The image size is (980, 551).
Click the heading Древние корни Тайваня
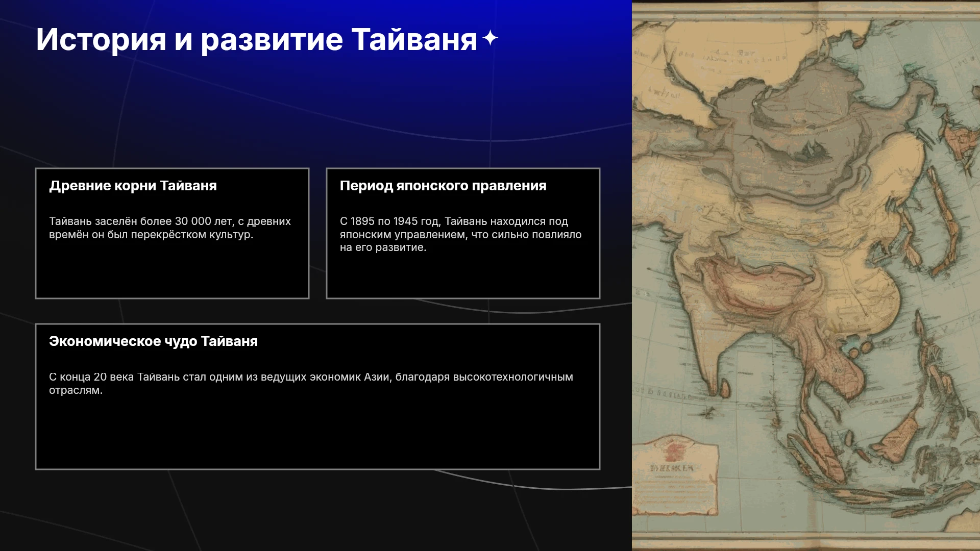point(133,186)
